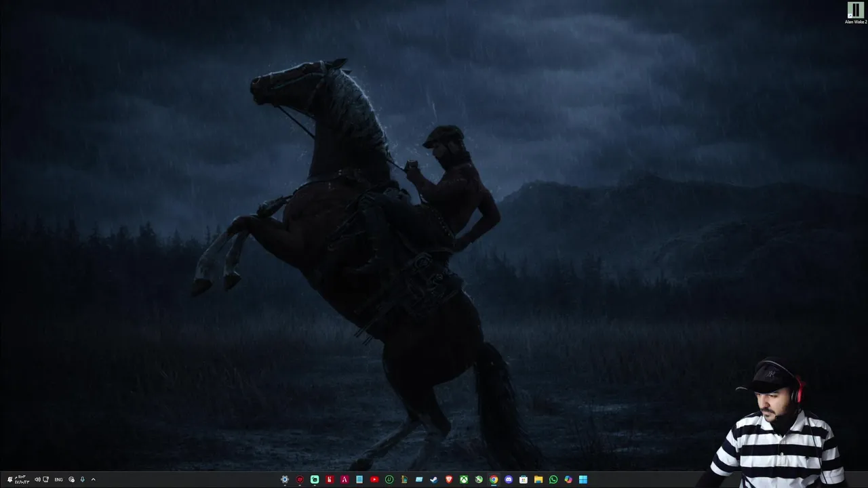
Task: Click the volume speaker tray icon
Action: pos(37,479)
